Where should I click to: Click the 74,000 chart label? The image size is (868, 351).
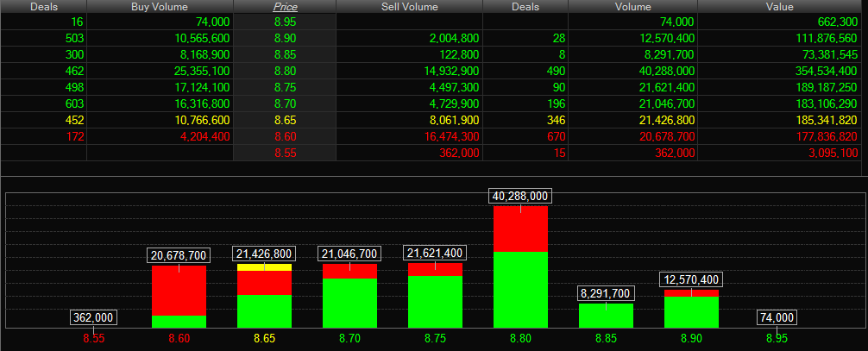pos(777,317)
